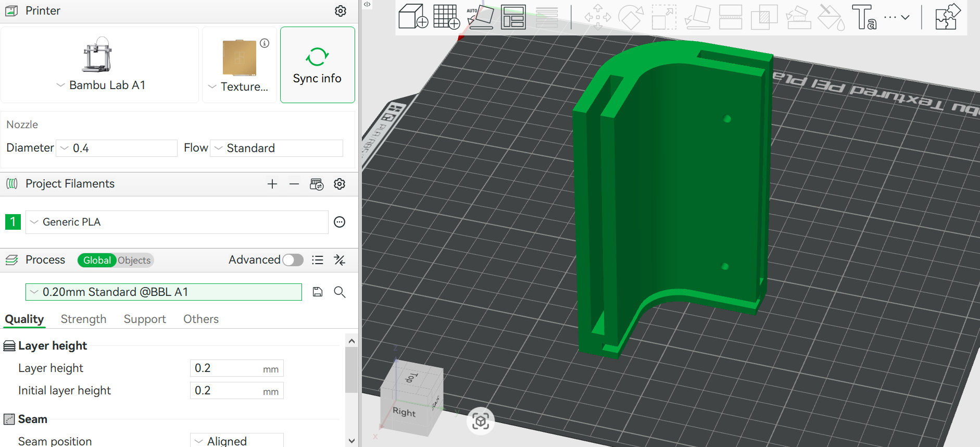Switch to the Strength tab
The width and height of the screenshot is (980, 447).
click(x=83, y=319)
